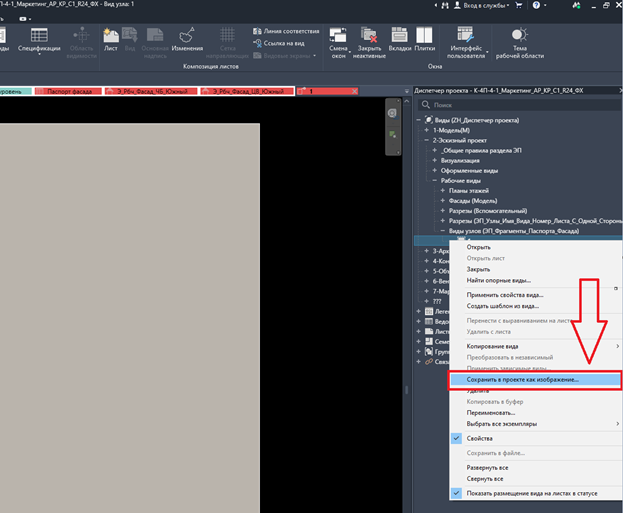
Task: Toggle Тема рабочей области canvas theme
Action: (x=520, y=43)
